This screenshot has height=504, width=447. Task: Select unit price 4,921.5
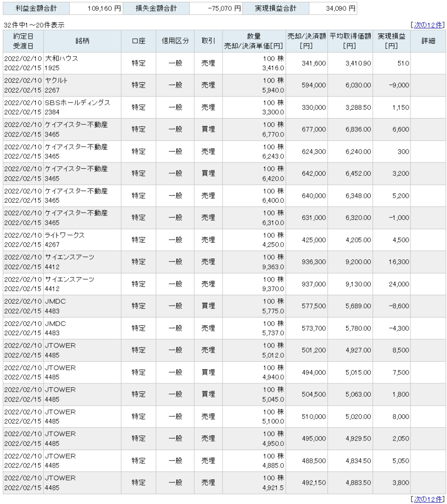pyautogui.click(x=273, y=488)
